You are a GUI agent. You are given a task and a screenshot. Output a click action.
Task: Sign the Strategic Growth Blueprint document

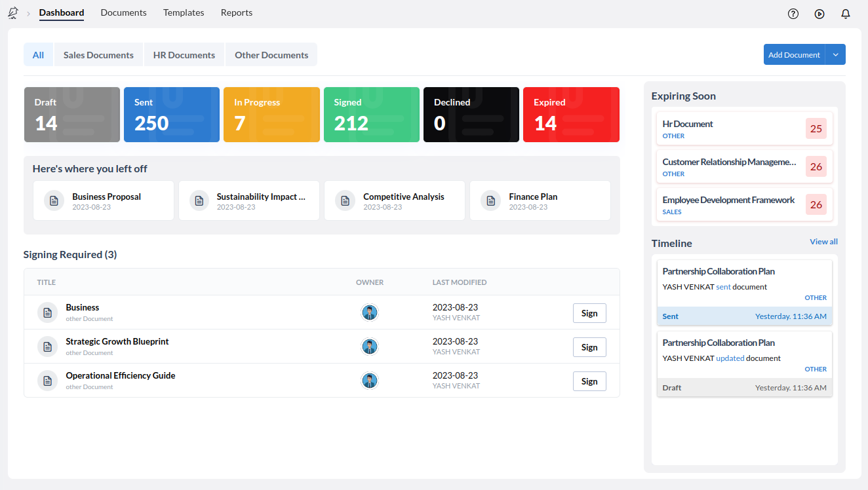pyautogui.click(x=589, y=347)
